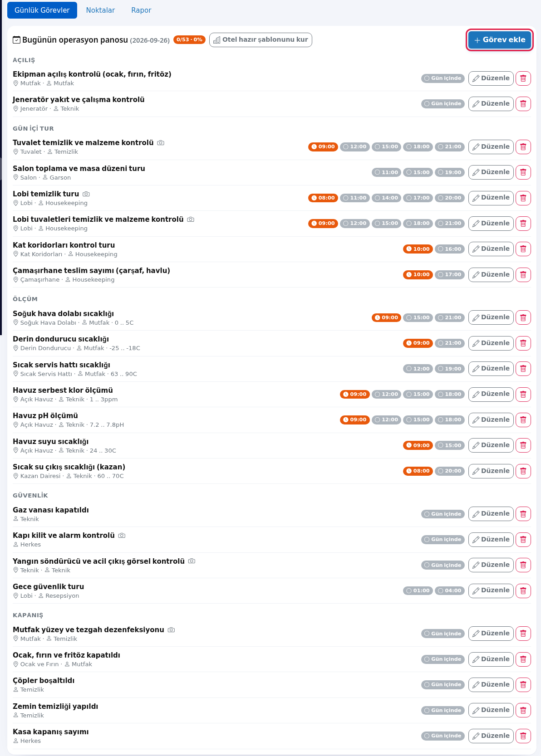This screenshot has height=756, width=541.
Task: Open the Noktalar tab
Action: [x=100, y=10]
